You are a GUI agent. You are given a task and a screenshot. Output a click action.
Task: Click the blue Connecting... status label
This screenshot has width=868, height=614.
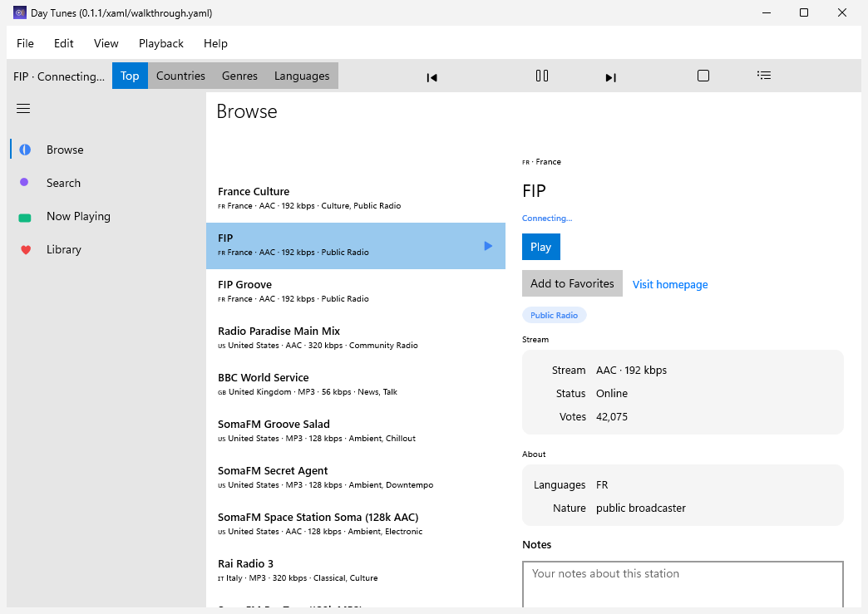click(547, 218)
